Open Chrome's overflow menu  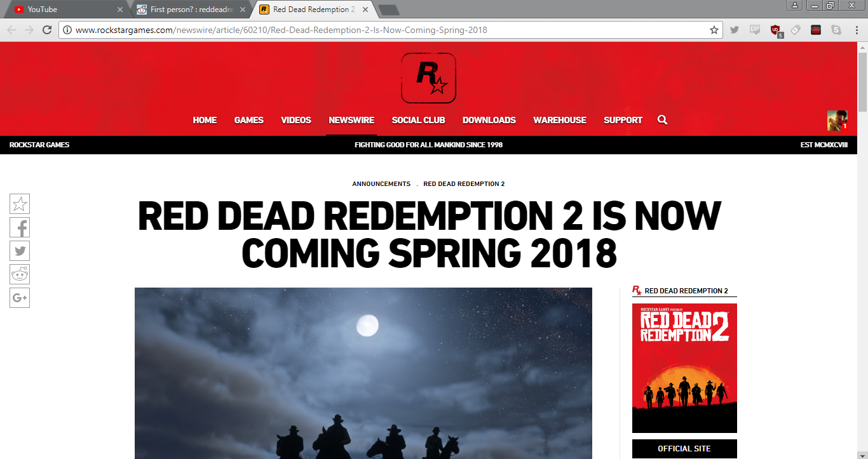pyautogui.click(x=856, y=29)
